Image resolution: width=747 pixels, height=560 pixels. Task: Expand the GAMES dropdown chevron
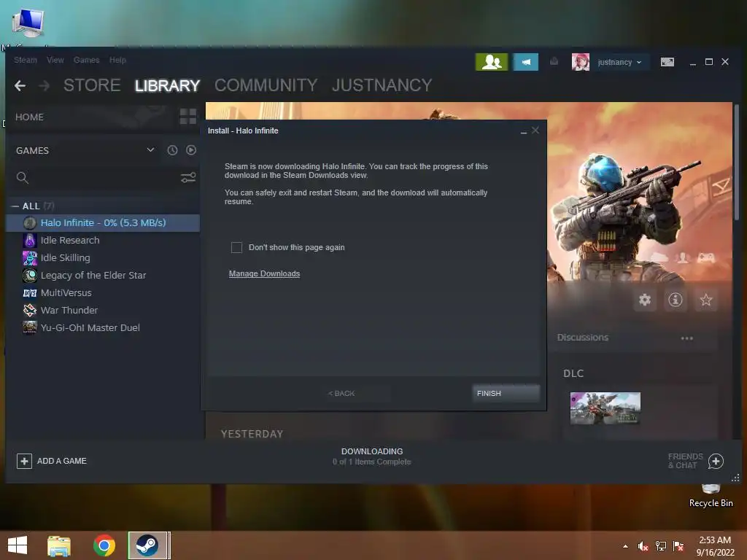pyautogui.click(x=150, y=150)
